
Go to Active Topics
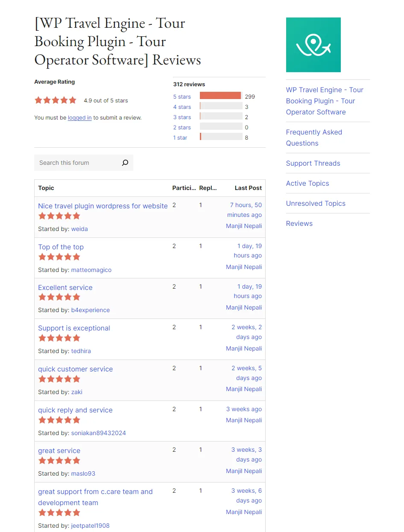click(x=307, y=183)
